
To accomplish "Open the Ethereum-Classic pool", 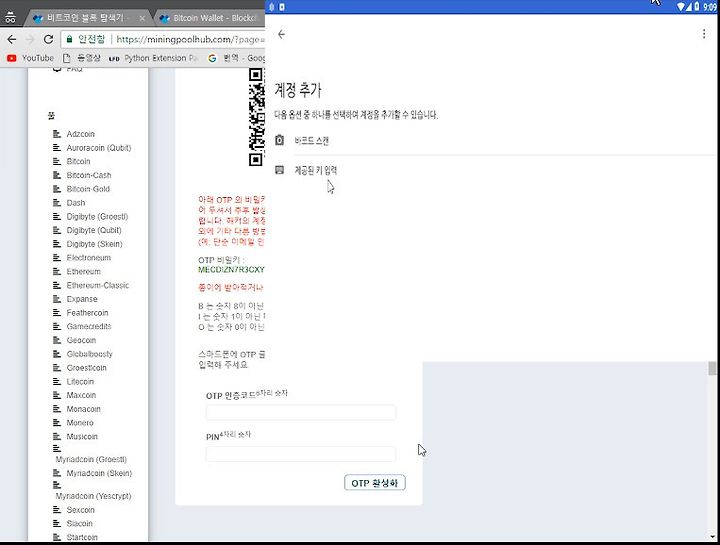I will 98,286.
